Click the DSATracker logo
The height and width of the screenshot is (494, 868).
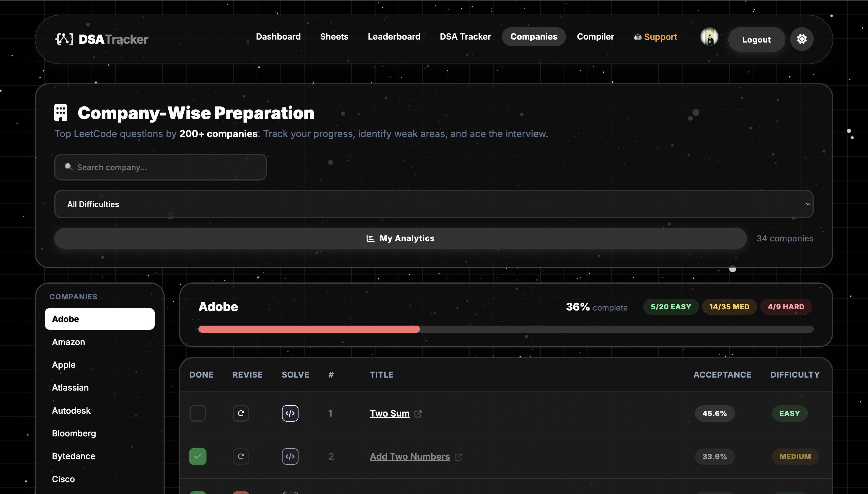click(x=102, y=39)
